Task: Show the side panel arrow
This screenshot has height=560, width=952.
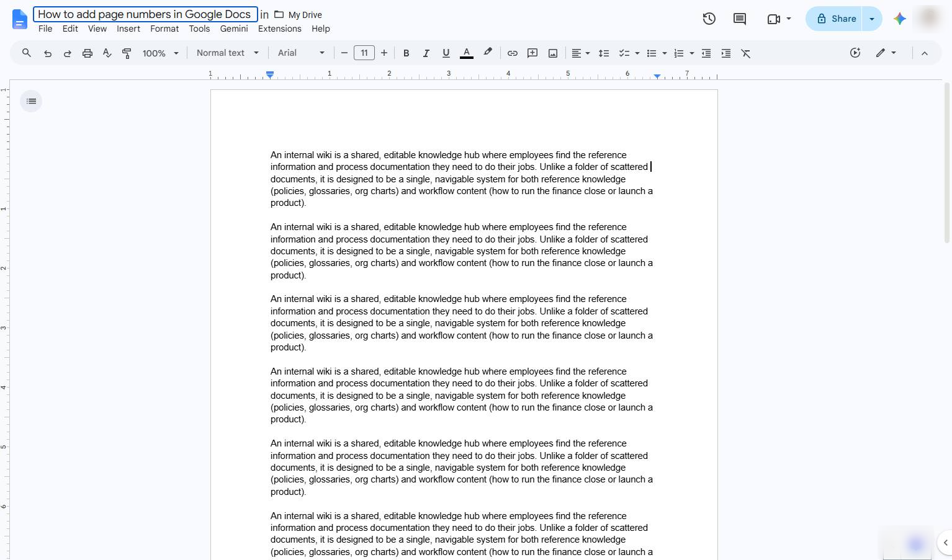Action: coord(945,543)
